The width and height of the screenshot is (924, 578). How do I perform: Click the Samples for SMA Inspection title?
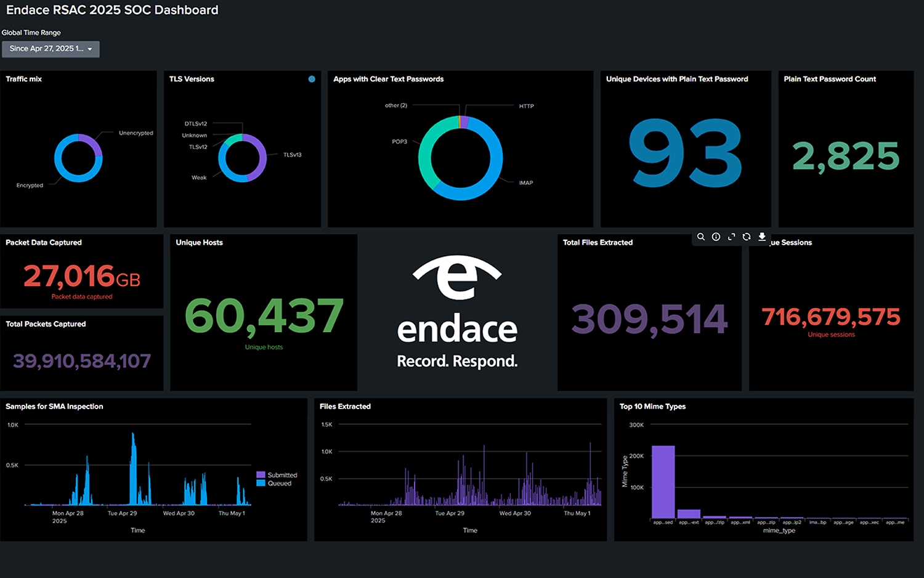click(54, 407)
